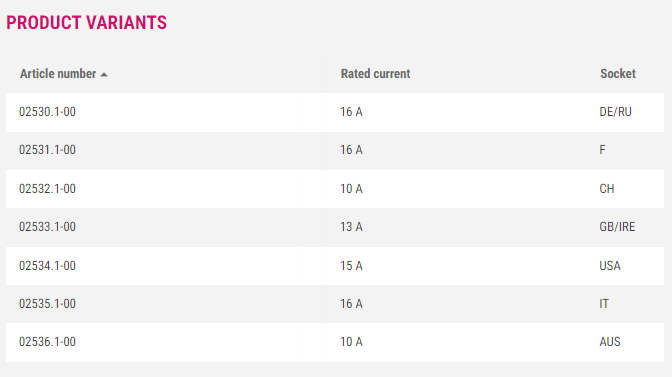Image resolution: width=672 pixels, height=377 pixels.
Task: Open the 02536.1-00 variant
Action: pyautogui.click(x=47, y=342)
